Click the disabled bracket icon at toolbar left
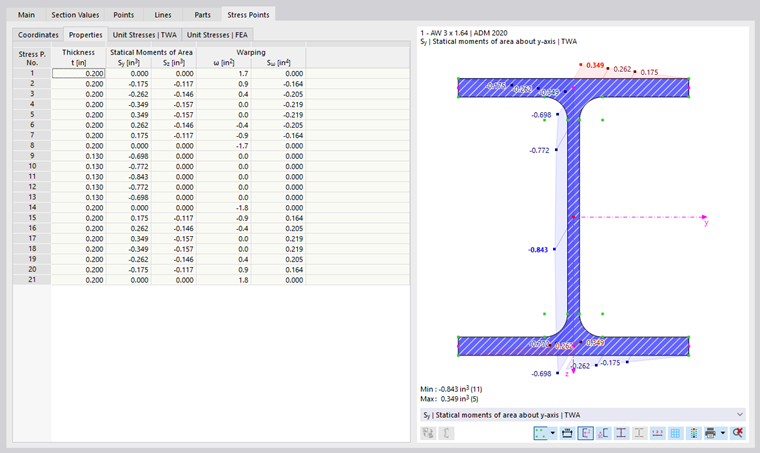This screenshot has width=760, height=453. [x=446, y=433]
